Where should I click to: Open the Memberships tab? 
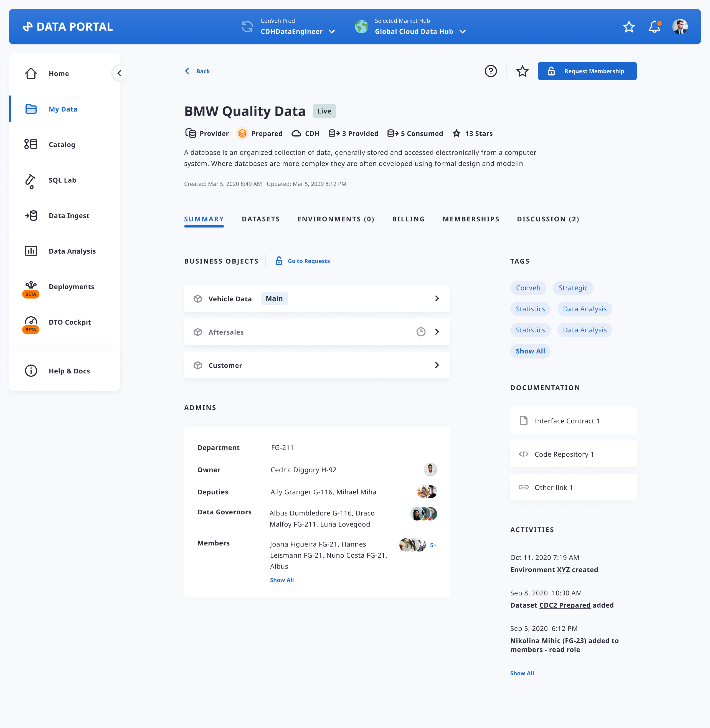471,219
